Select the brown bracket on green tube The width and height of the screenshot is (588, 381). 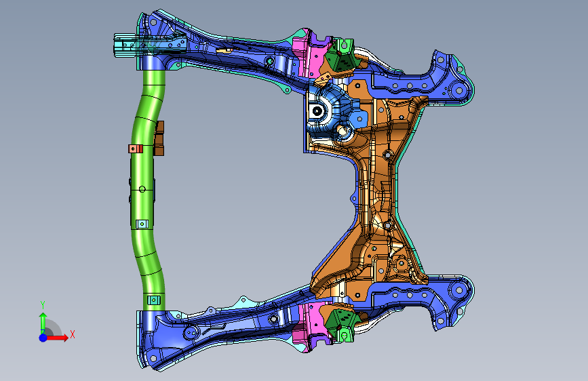pos(159,138)
